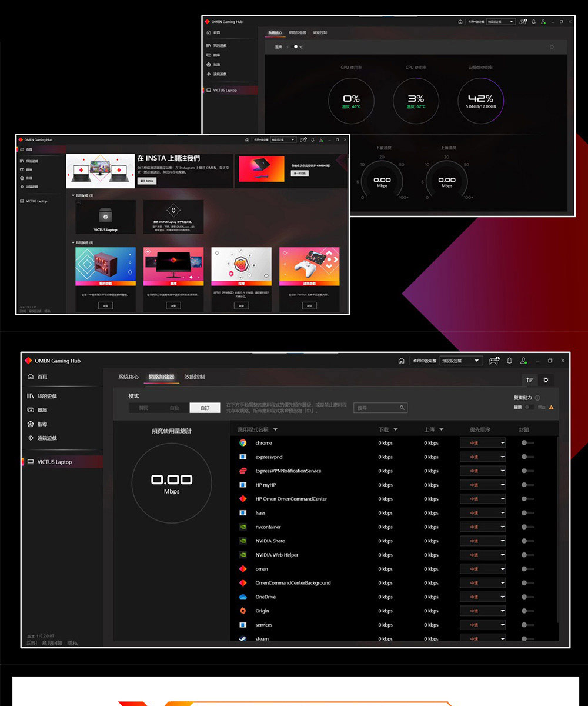Screen dimensions: 588x706
Task: Click in the 搜尋 search field
Action: click(x=380, y=408)
